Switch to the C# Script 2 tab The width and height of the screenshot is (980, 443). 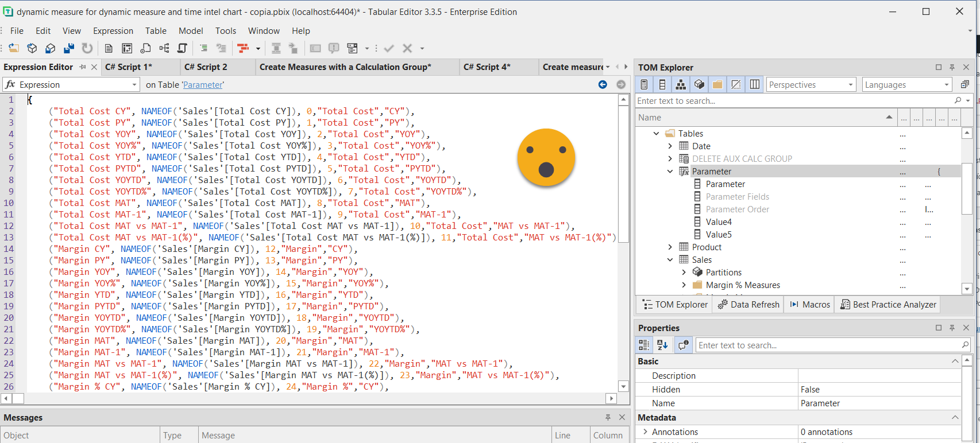point(206,67)
